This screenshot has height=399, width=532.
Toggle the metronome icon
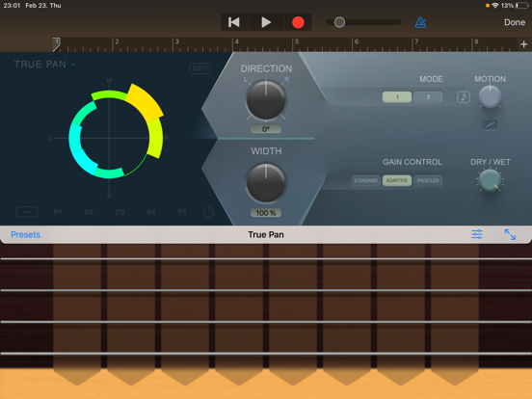click(x=420, y=22)
